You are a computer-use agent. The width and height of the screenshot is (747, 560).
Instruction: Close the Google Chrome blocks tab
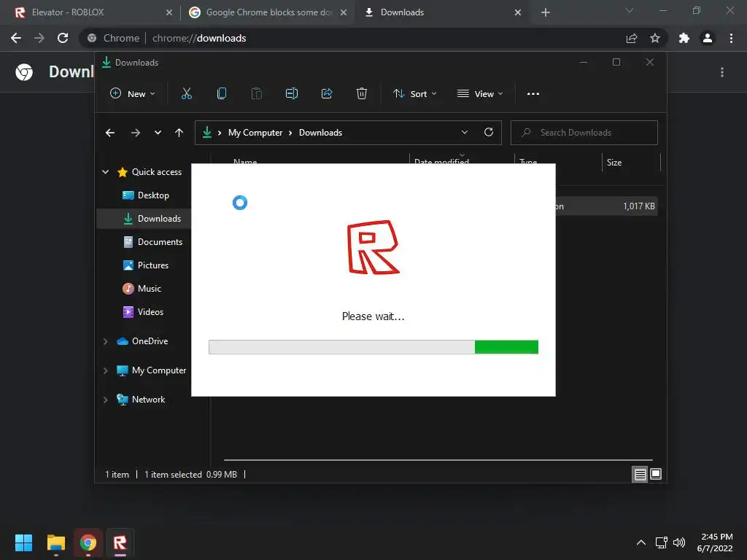click(344, 12)
